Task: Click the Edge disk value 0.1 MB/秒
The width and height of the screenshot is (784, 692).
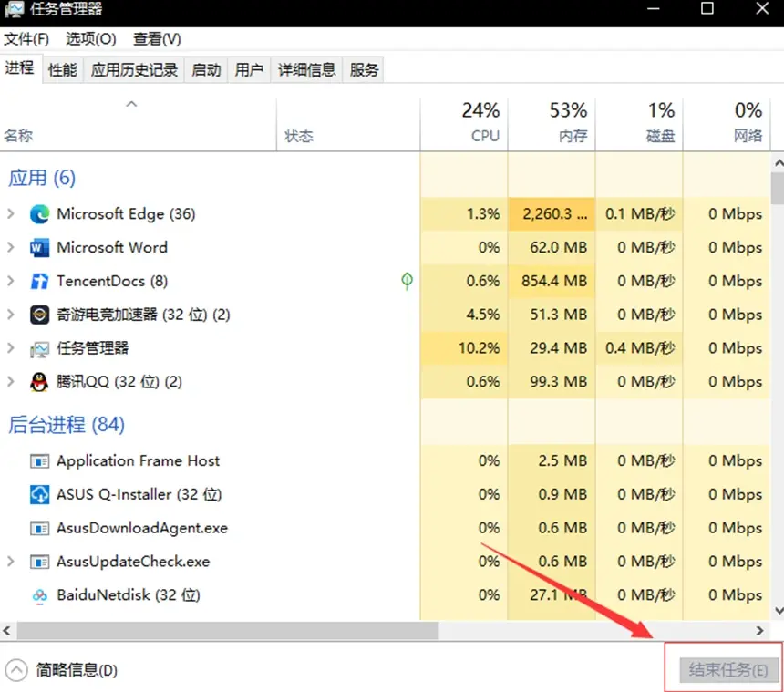Action: (x=640, y=214)
